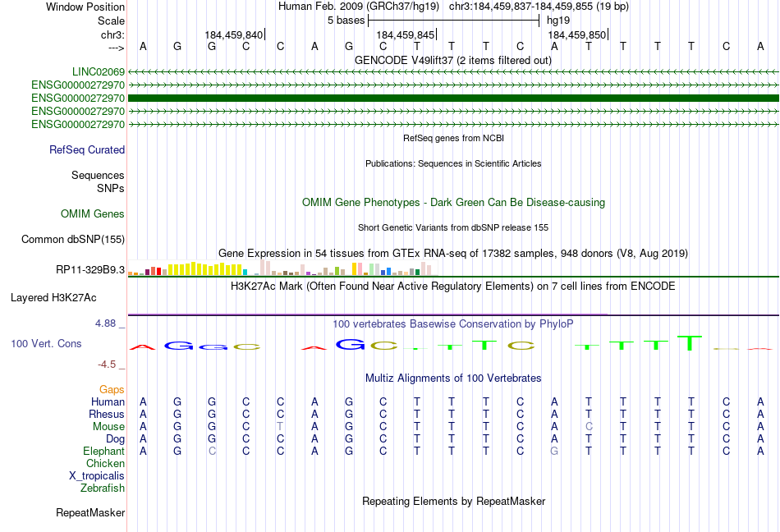
Task: Click Multiz Alignments of 100 Vertebrates title
Action: point(453,378)
